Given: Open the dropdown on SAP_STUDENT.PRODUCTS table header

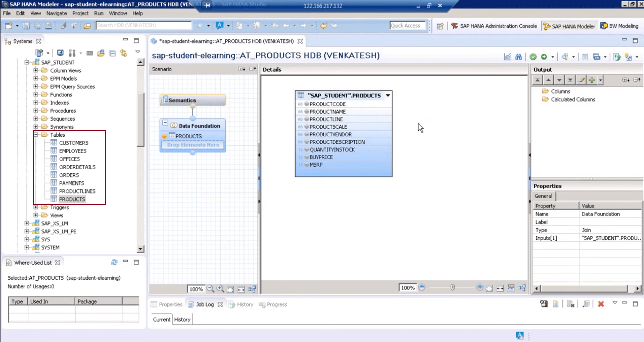Looking at the screenshot, I should pos(388,95).
